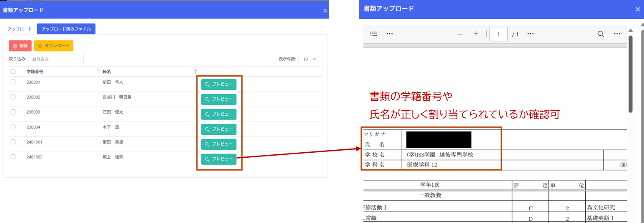The width and height of the screenshot is (644, 223).
Task: Check the box for student 23B001
Action: [13, 82]
